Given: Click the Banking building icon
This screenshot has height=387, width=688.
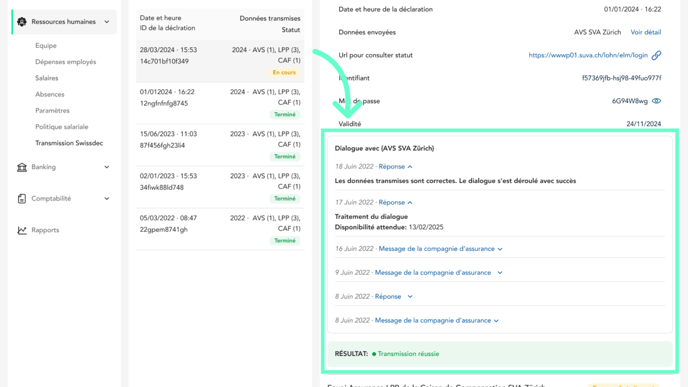Looking at the screenshot, I should 22,167.
